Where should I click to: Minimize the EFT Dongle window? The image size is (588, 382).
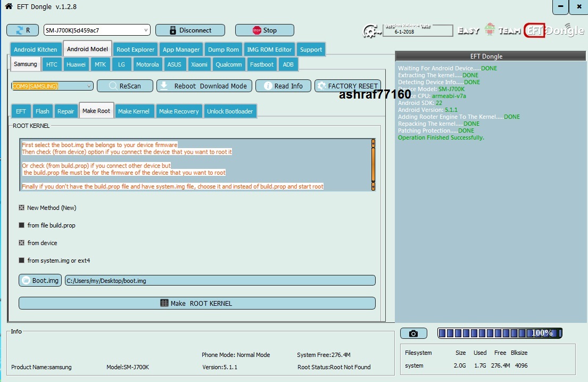pyautogui.click(x=561, y=7)
